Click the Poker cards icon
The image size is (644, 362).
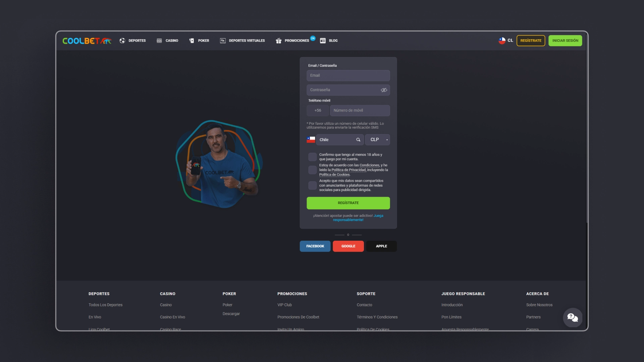pos(192,41)
